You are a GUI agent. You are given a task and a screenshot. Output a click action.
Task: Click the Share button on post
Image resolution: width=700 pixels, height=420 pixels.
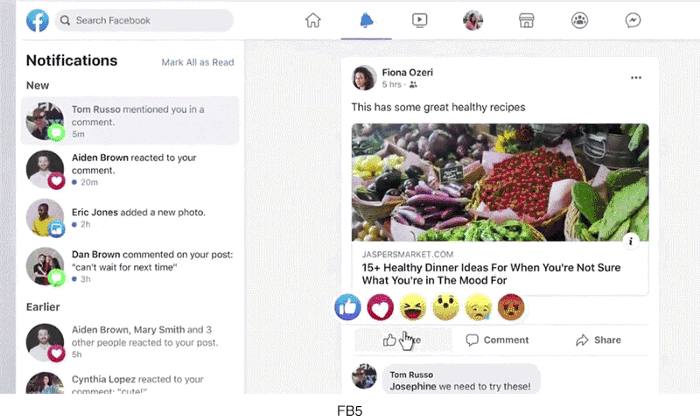click(x=598, y=340)
